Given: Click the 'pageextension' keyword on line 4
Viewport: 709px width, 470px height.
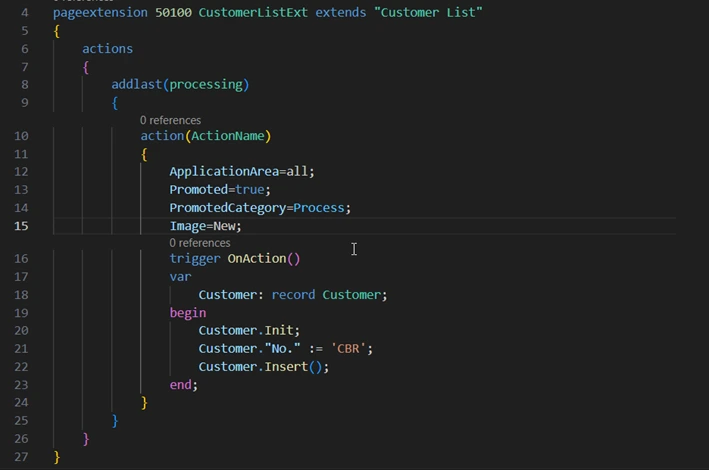Looking at the screenshot, I should tap(100, 13).
